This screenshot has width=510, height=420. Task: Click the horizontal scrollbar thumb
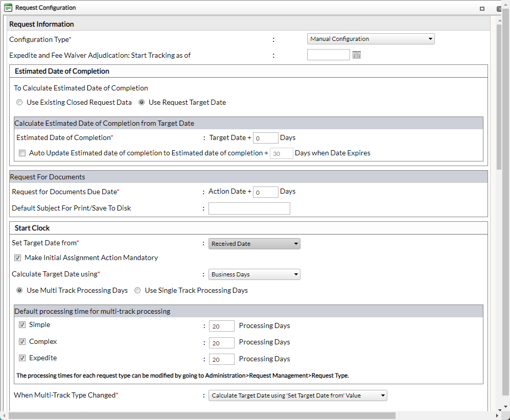(x=202, y=416)
